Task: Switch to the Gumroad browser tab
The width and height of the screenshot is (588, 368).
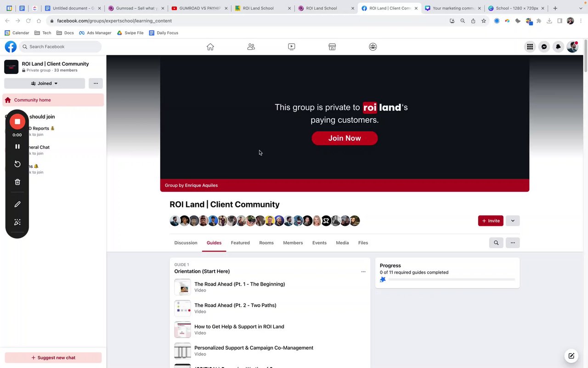Action: point(136,8)
